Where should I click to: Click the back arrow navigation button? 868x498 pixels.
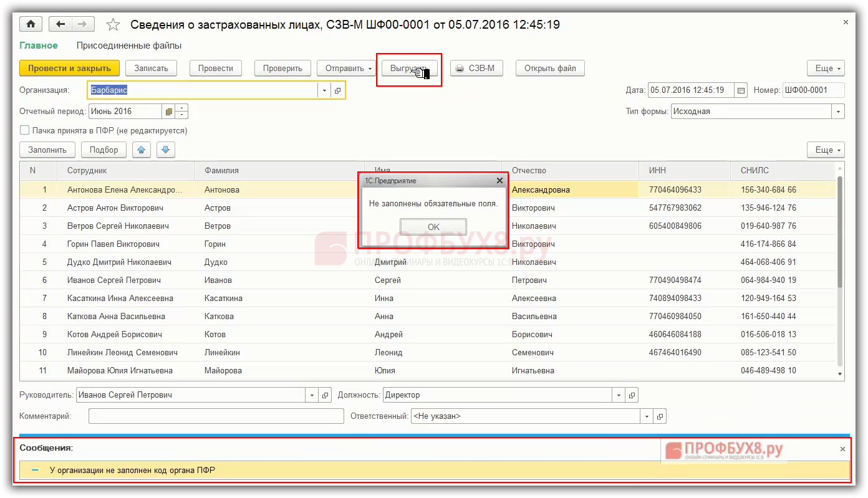(x=60, y=24)
